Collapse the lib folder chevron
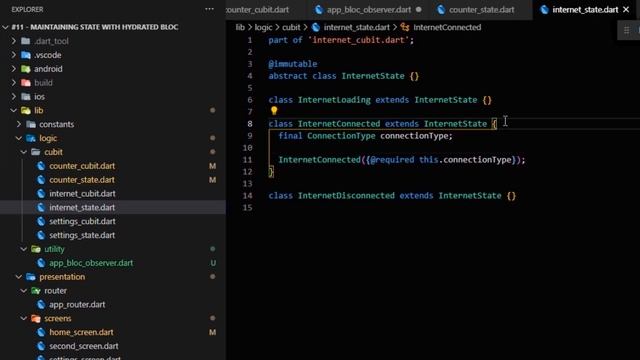The height and width of the screenshot is (360, 640). click(14, 111)
